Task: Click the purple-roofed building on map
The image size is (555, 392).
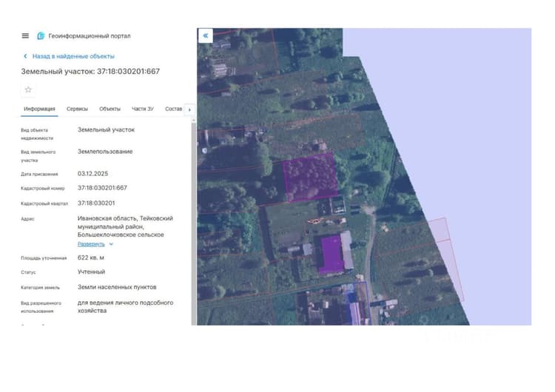Action: (332, 254)
